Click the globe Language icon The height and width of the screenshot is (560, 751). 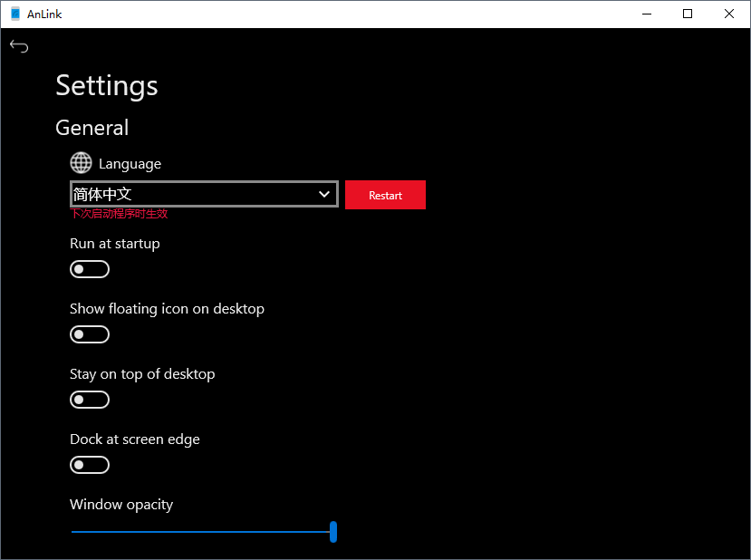[x=82, y=163]
